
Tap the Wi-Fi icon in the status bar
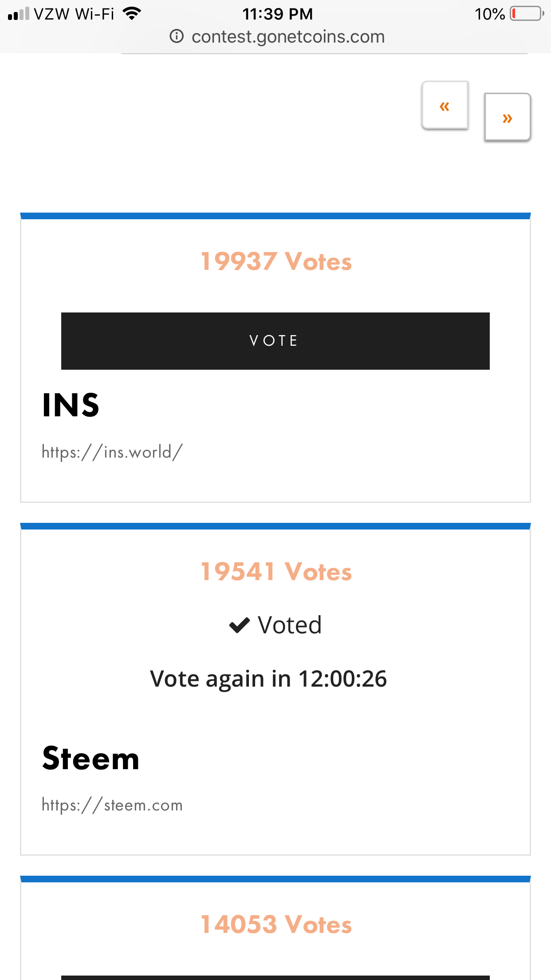coord(132,14)
